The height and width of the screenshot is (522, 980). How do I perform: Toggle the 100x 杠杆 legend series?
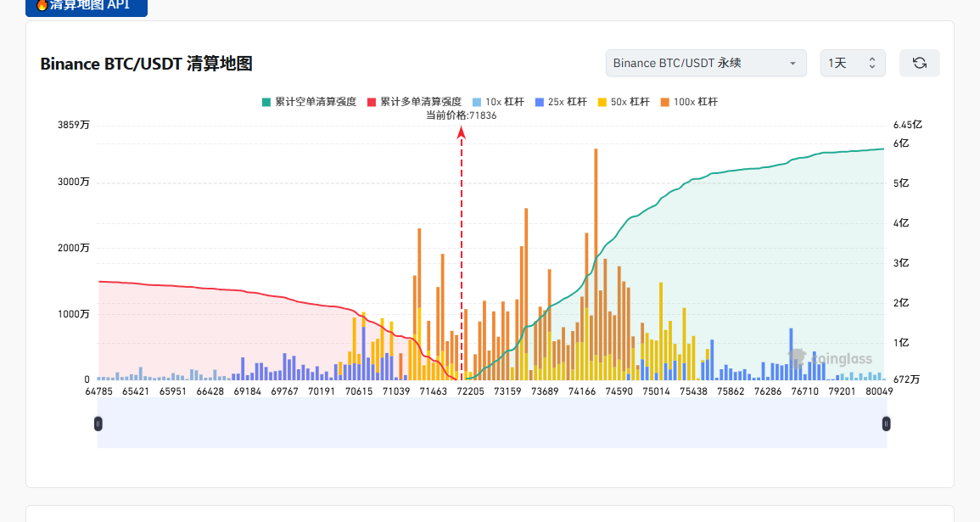[x=689, y=102]
